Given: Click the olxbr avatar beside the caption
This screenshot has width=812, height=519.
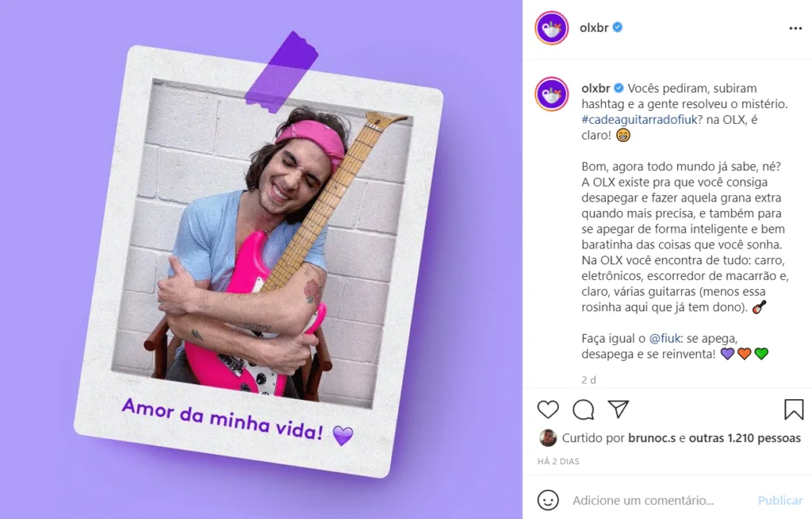Looking at the screenshot, I should tap(552, 94).
